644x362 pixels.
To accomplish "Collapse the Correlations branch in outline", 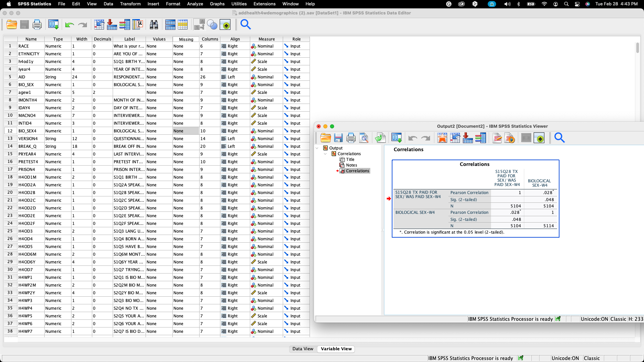I will coord(325,154).
